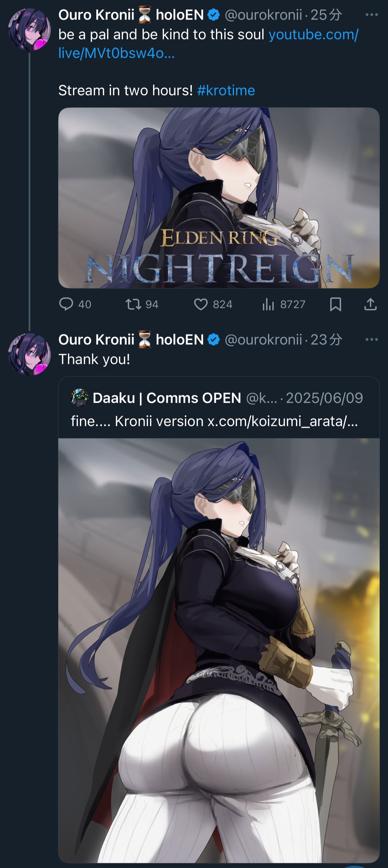
Task: Open the #krotime hashtag
Action: (x=226, y=90)
